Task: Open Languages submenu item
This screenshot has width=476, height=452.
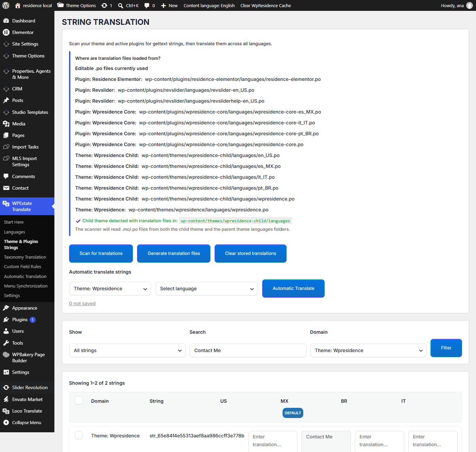Action: [x=15, y=232]
